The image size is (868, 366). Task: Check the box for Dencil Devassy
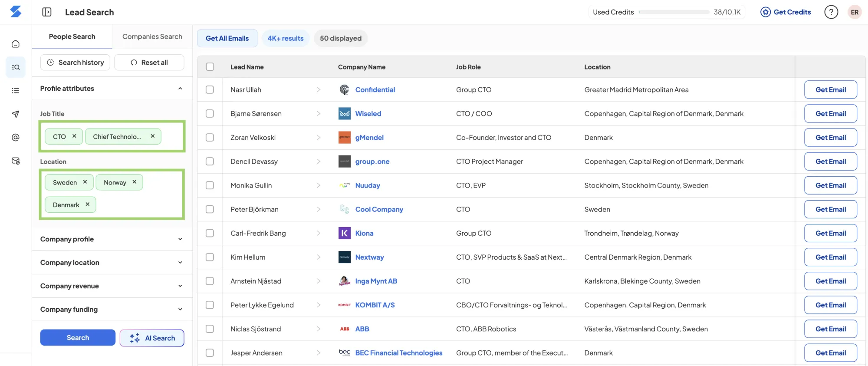(210, 162)
